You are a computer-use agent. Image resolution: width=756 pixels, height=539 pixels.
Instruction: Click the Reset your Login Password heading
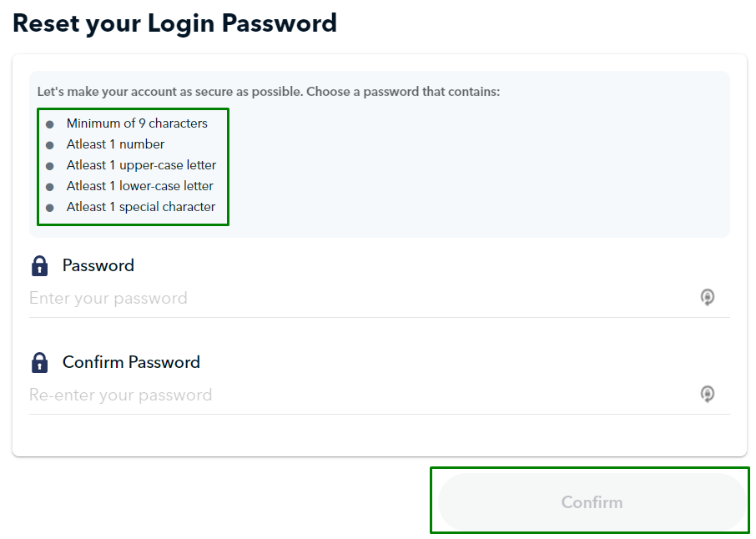pos(174,23)
